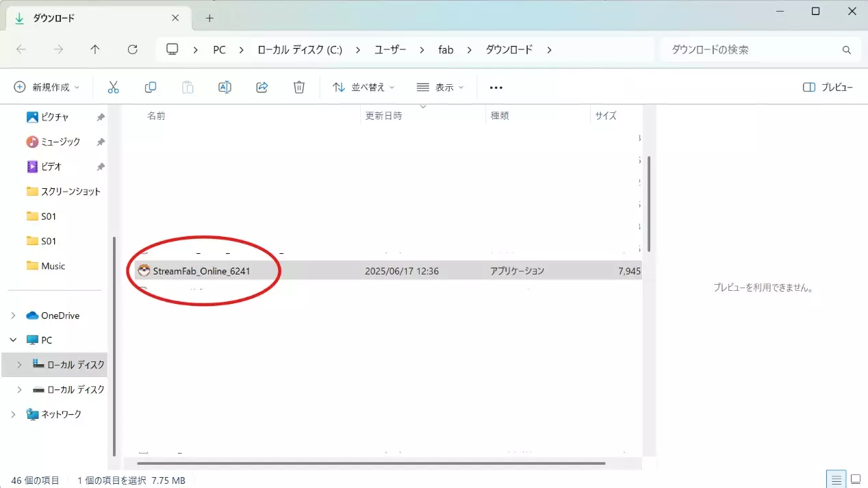Image resolution: width=868 pixels, height=488 pixels.
Task: Click the Cut scissors icon
Action: pos(114,87)
